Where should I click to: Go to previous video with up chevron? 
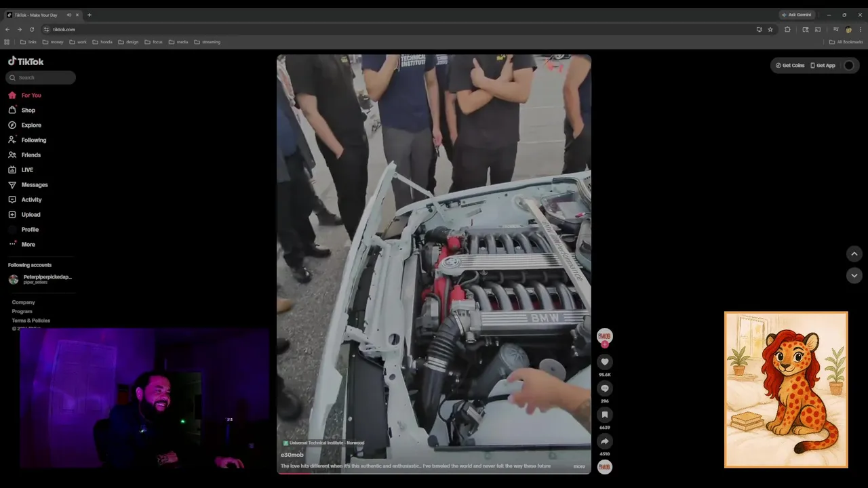[854, 253]
